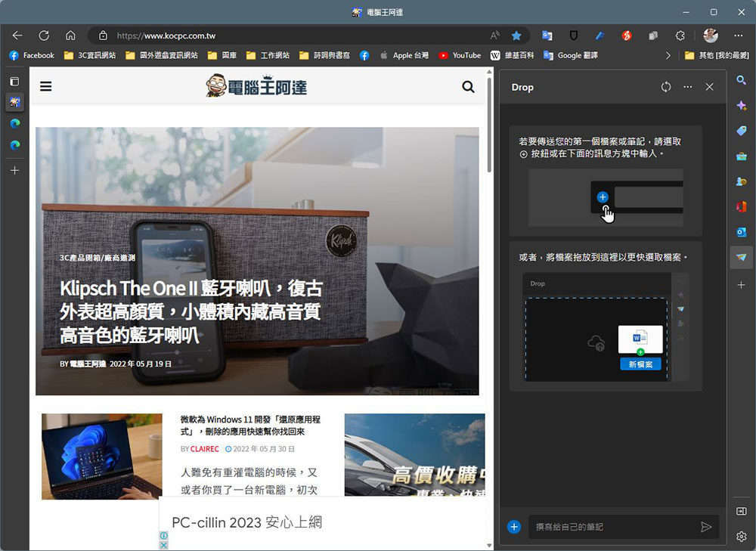Open the Drop icon in Edge sidebar
Screen dimensions: 756x551
pyautogui.click(x=741, y=258)
